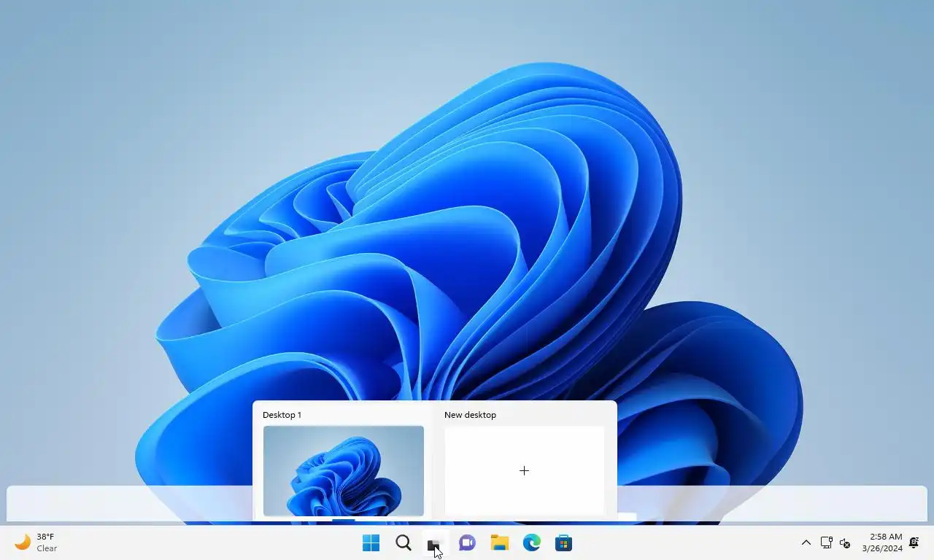The width and height of the screenshot is (934, 560).
Task: Click the 3/26/2024 date text
Action: point(882,548)
